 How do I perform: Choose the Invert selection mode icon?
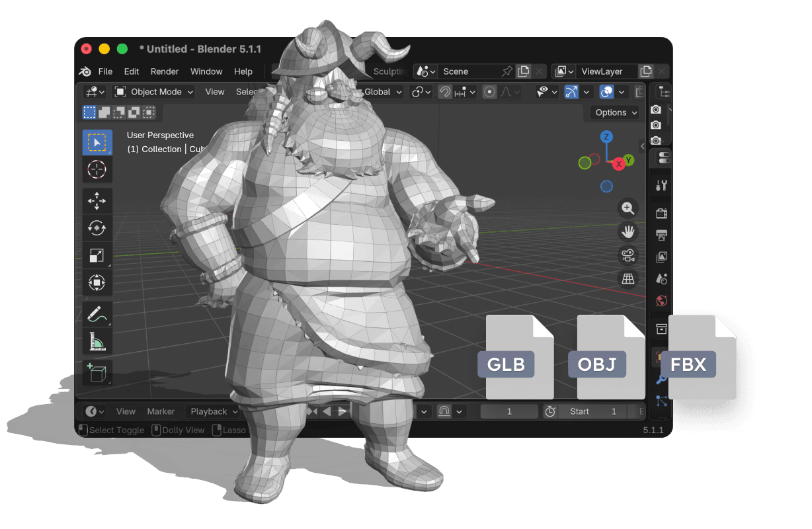134,112
